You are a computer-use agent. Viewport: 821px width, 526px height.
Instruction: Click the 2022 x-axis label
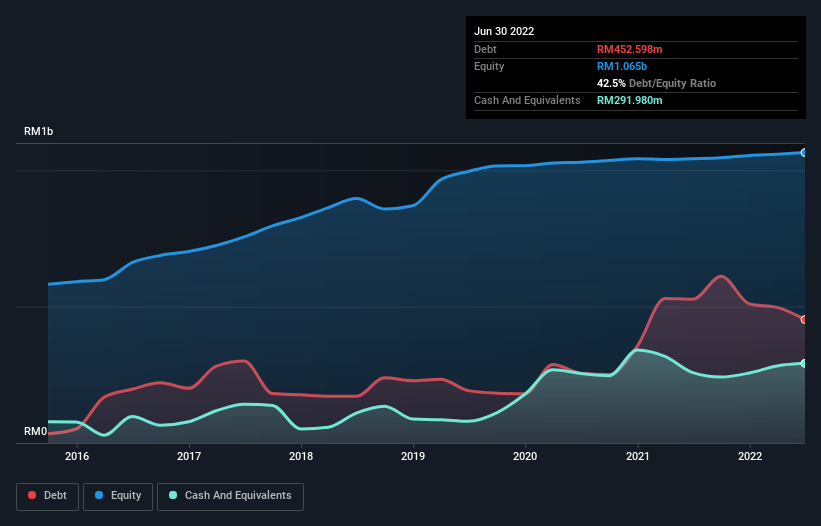point(750,456)
